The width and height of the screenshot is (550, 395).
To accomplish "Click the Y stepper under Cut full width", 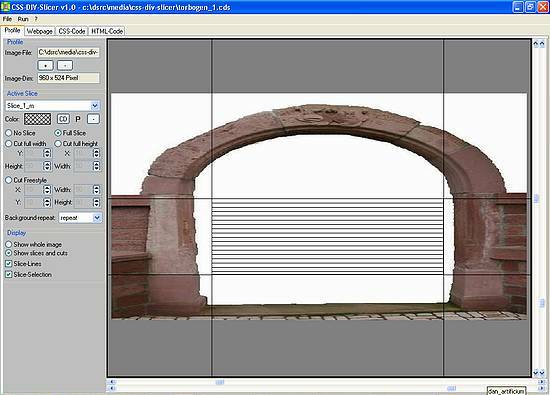I will pyautogui.click(x=47, y=153).
